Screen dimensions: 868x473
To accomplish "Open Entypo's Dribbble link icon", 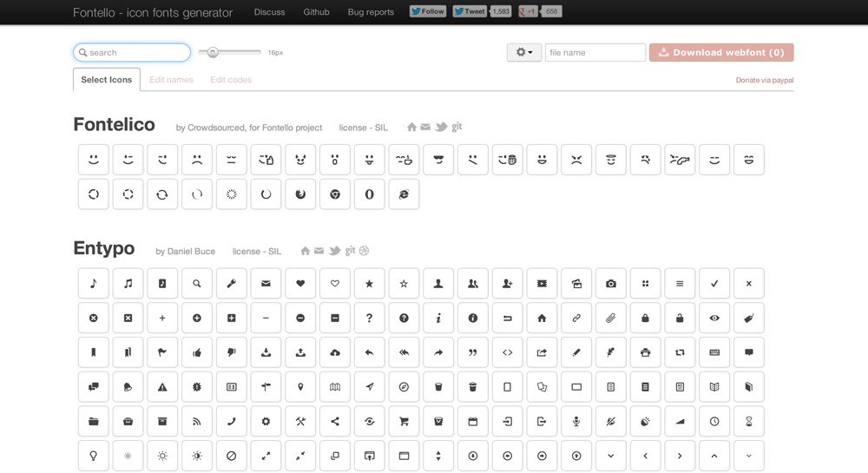I will click(x=364, y=251).
